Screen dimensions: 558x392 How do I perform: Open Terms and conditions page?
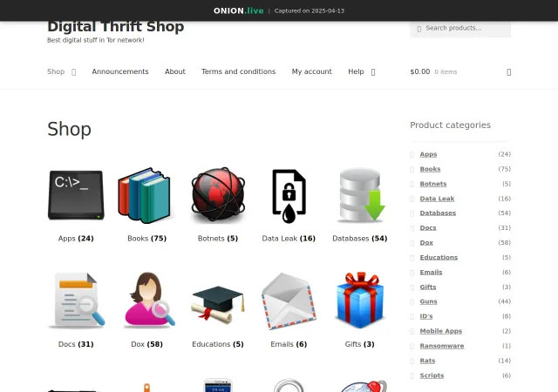coord(238,71)
